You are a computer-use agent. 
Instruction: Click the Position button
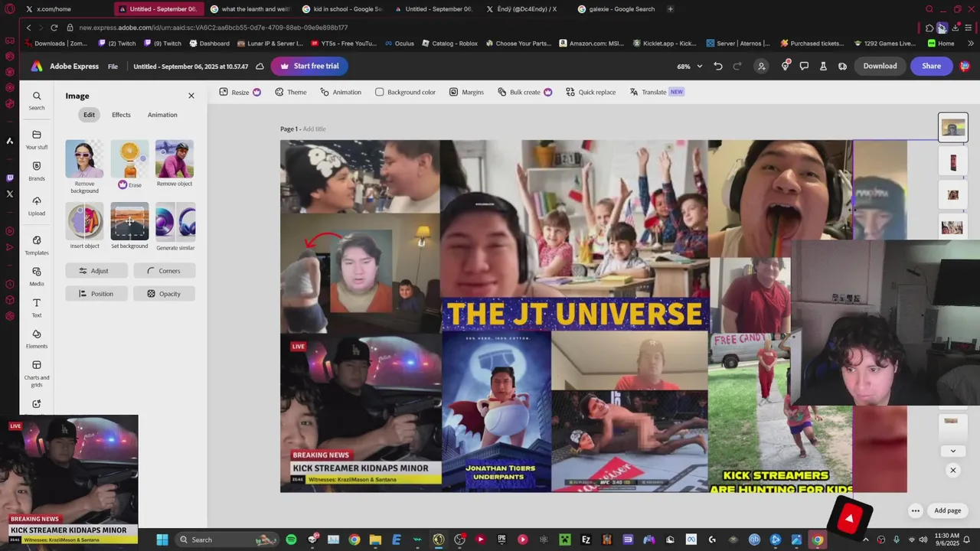tap(96, 294)
